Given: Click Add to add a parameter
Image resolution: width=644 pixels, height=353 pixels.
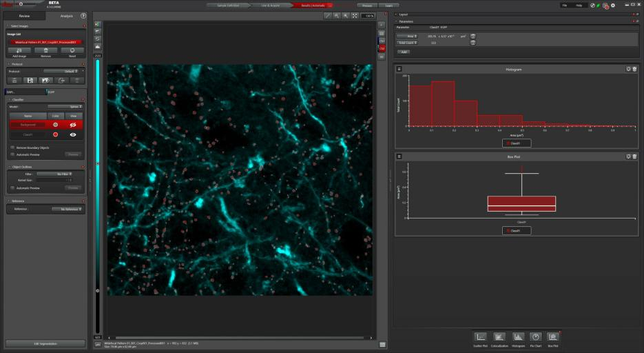Looking at the screenshot, I should click(x=404, y=52).
